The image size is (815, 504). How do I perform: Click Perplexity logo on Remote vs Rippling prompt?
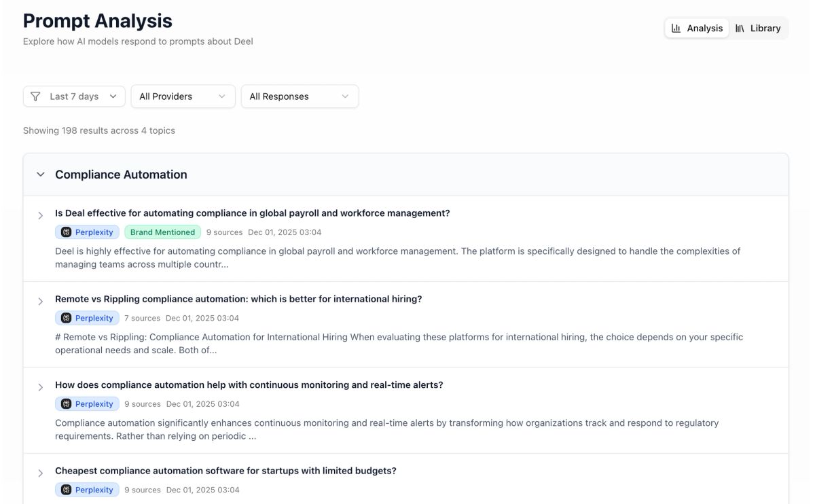coord(66,318)
